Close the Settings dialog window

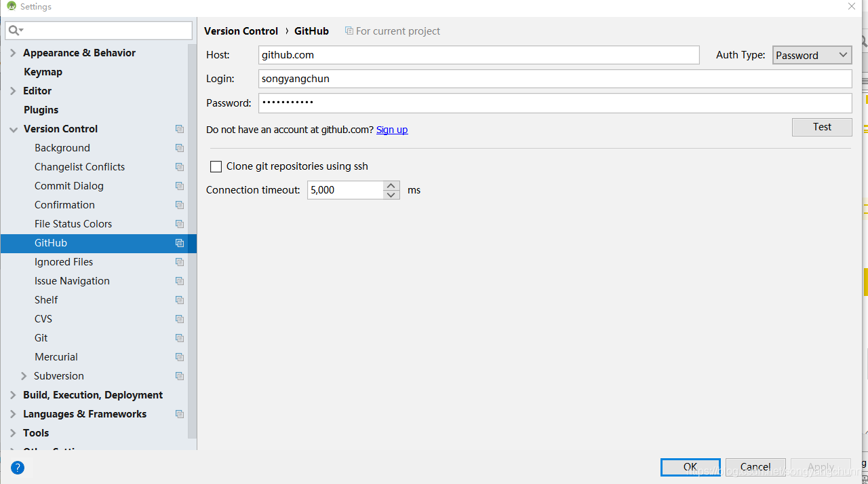(x=852, y=6)
